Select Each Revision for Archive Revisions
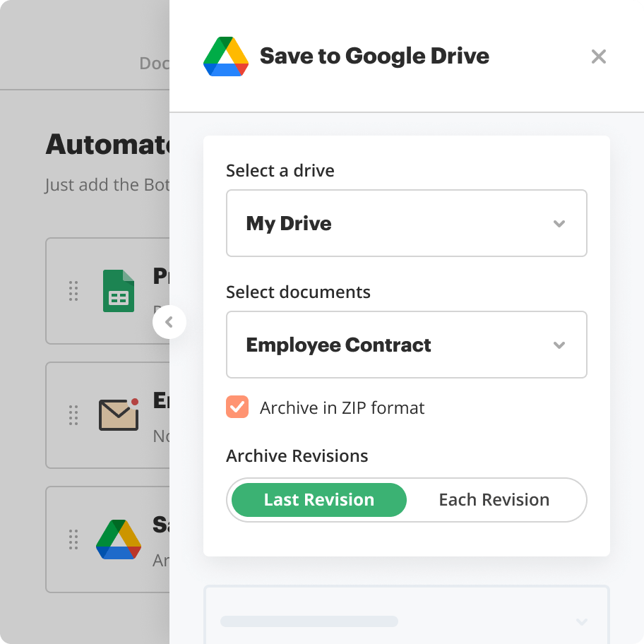The width and height of the screenshot is (644, 644). click(x=494, y=499)
